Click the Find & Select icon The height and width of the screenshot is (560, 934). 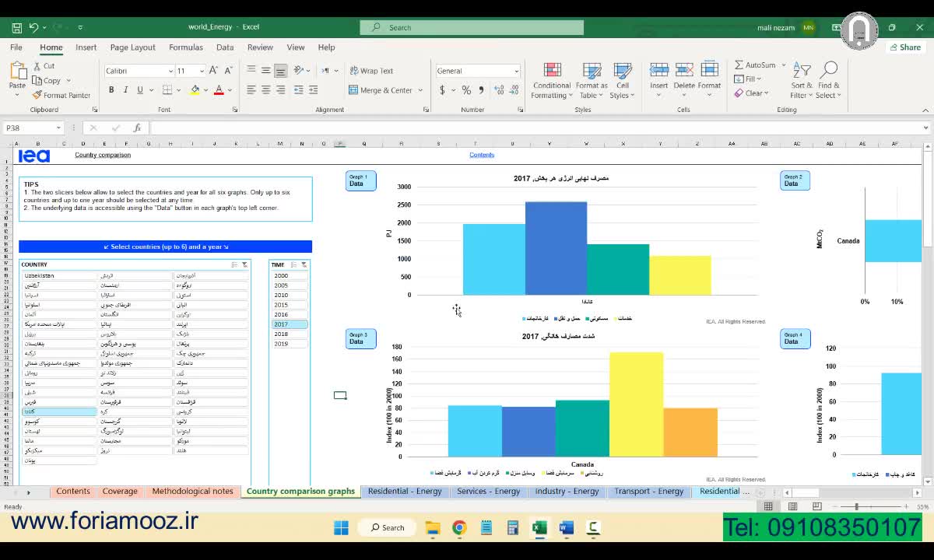coord(829,81)
